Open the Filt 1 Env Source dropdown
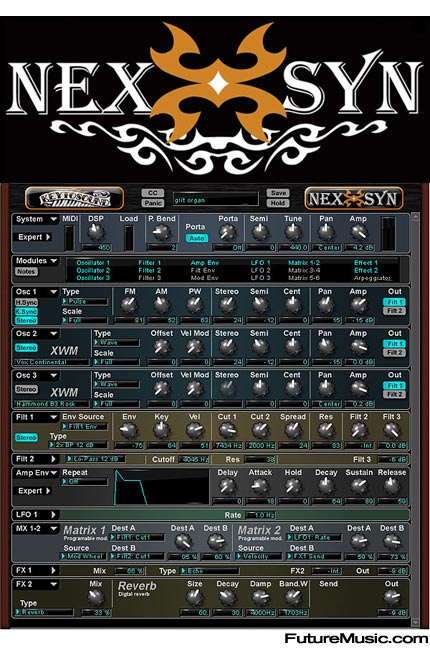 pyautogui.click(x=85, y=426)
